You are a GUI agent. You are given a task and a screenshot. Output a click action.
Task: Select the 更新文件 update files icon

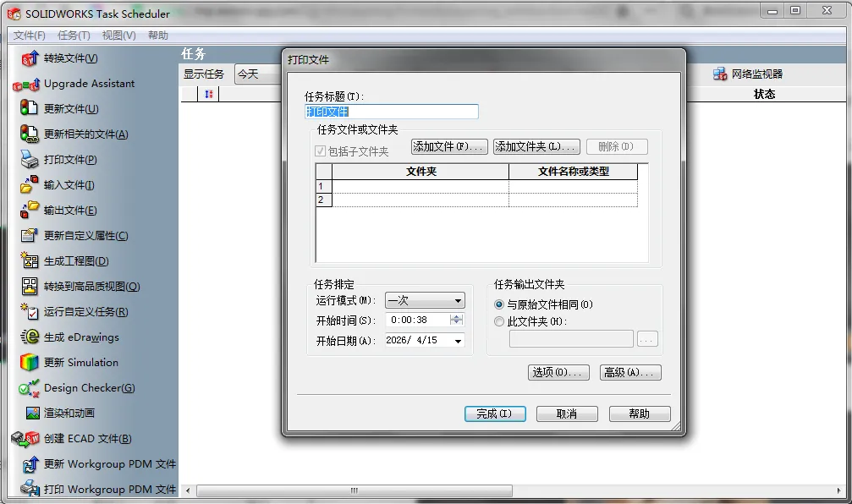(x=29, y=107)
